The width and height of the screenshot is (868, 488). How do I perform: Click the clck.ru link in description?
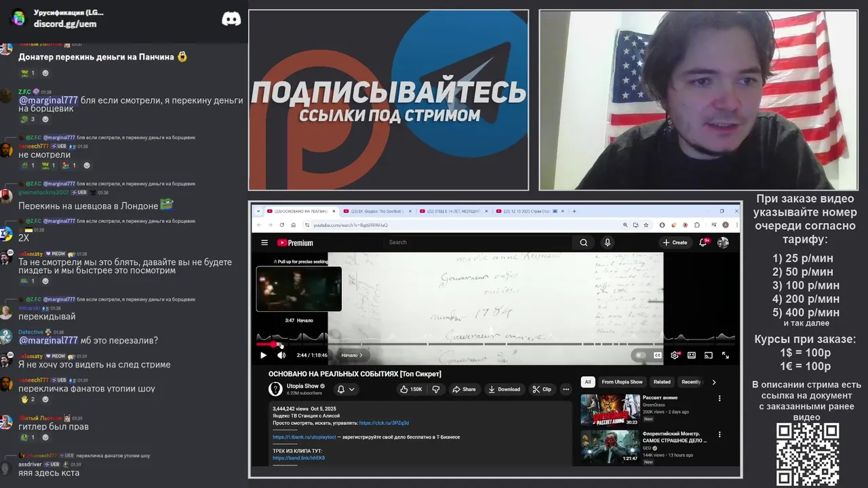pyautogui.click(x=384, y=422)
